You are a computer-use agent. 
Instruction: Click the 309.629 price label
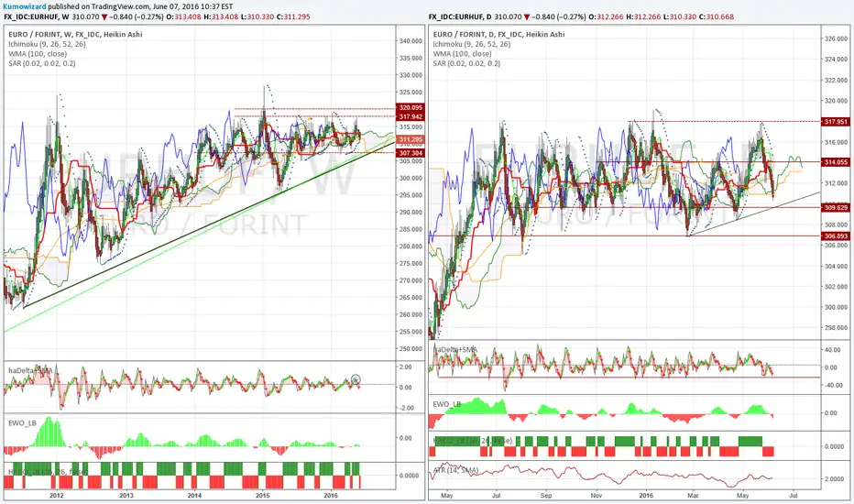[x=836, y=208]
